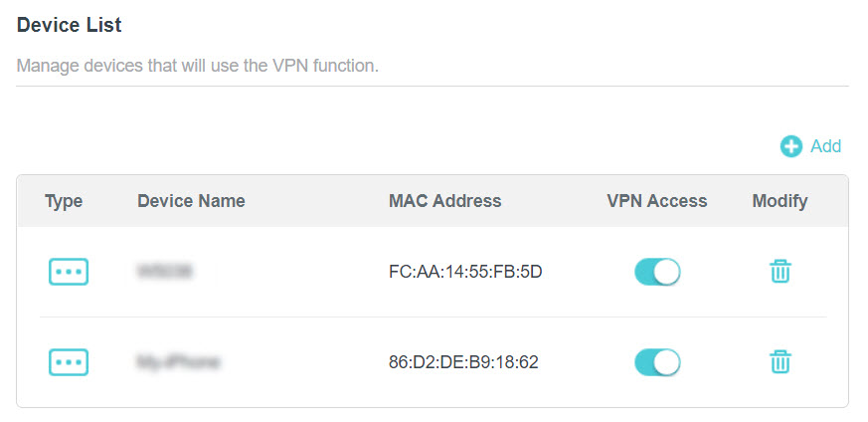Screen dimensions: 868x422
Task: Click the plus icon beside Add
Action: point(791,146)
